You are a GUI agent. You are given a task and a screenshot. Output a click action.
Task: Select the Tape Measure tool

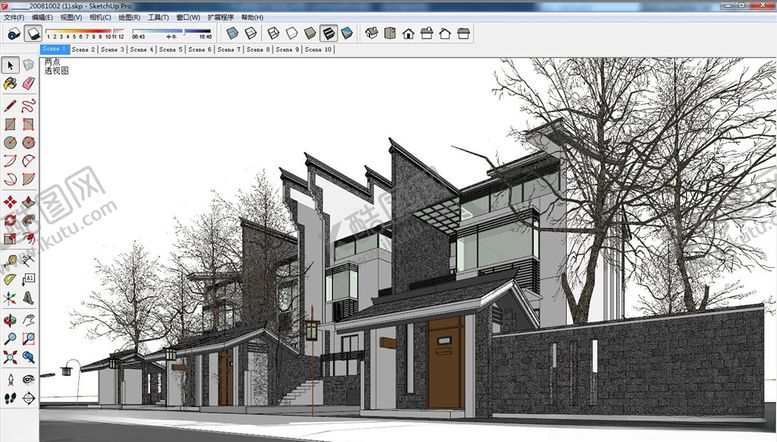[10, 259]
